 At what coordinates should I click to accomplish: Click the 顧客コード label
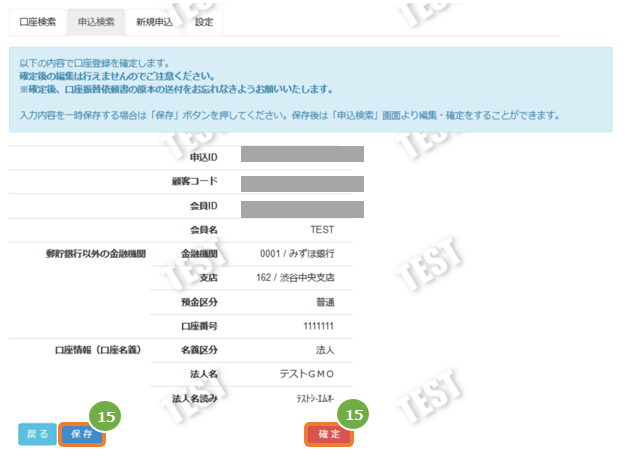point(195,181)
